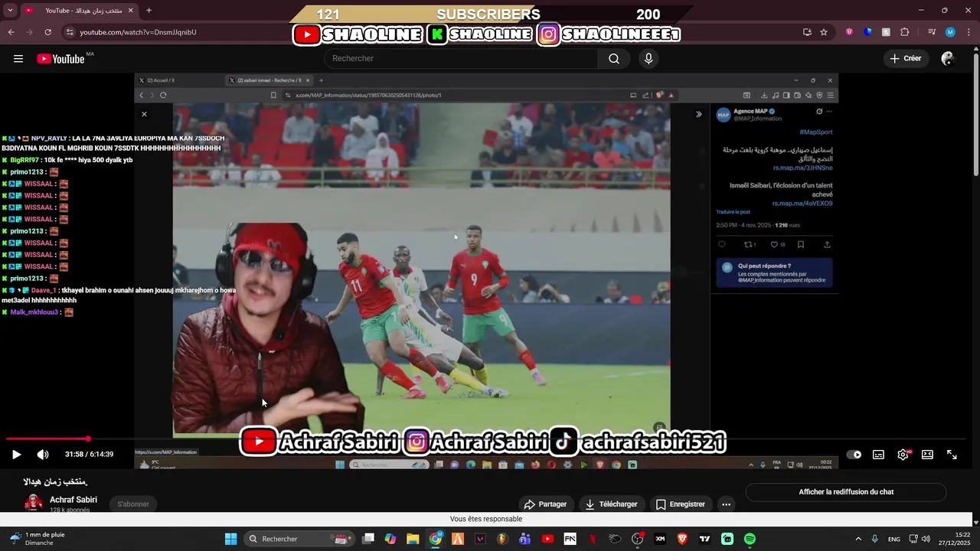
Task: Open the YouTube guide hamburger menu
Action: [18, 59]
